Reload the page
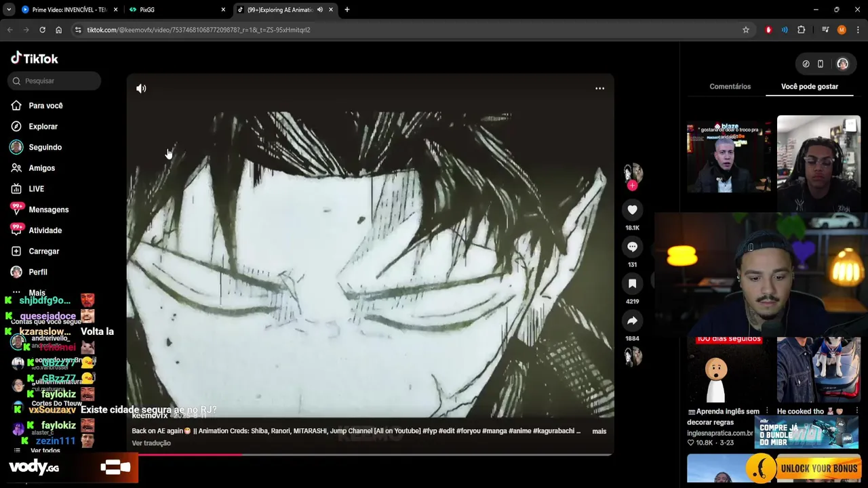868x488 pixels. tap(42, 30)
